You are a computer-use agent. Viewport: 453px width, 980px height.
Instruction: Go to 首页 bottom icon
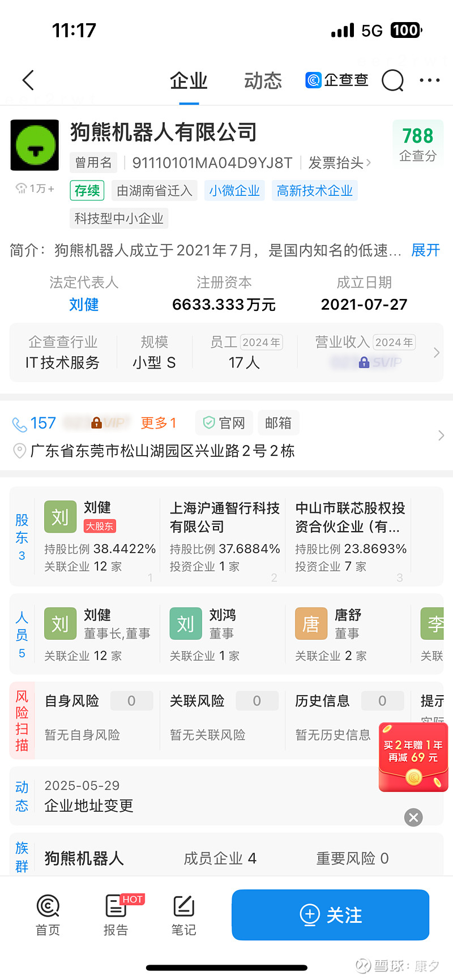pos(48,914)
